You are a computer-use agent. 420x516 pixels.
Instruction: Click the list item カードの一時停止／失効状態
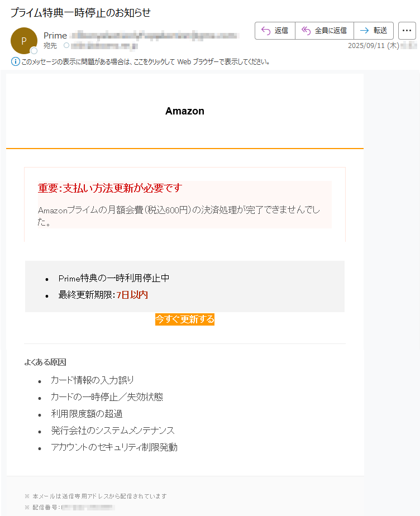[107, 397]
